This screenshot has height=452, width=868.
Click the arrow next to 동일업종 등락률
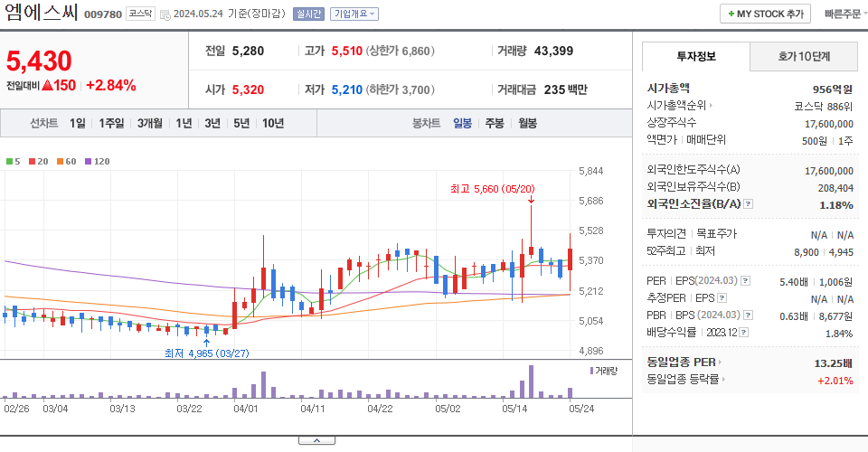tap(723, 380)
